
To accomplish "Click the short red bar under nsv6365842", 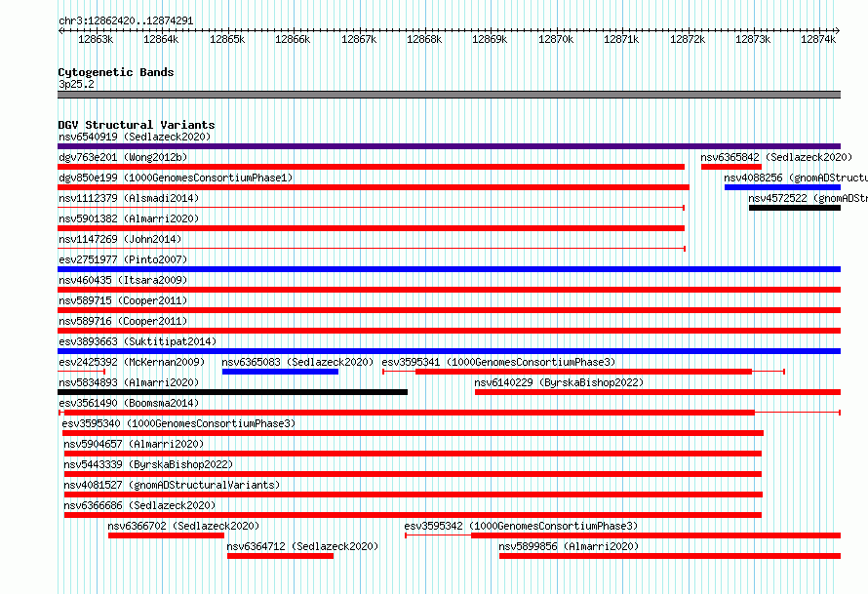I will point(731,167).
